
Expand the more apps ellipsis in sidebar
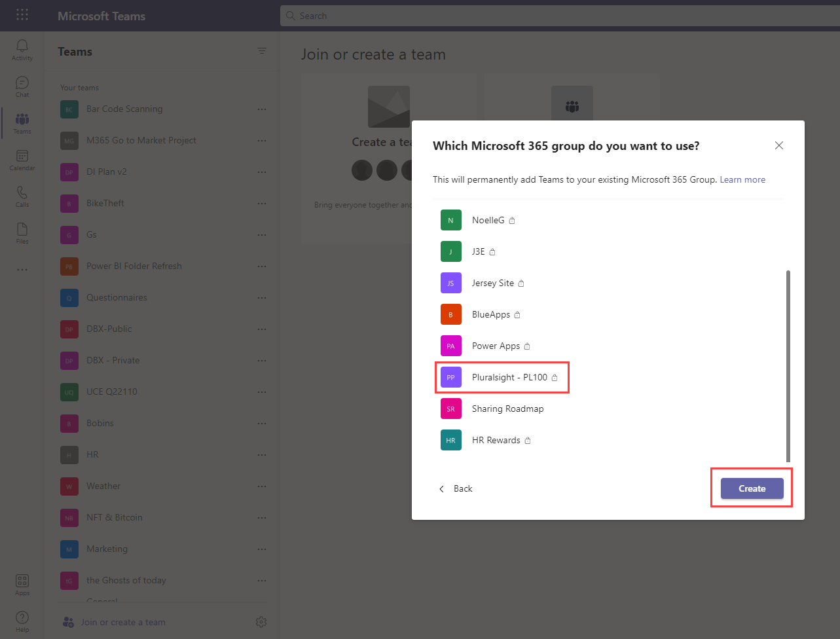[x=22, y=270]
